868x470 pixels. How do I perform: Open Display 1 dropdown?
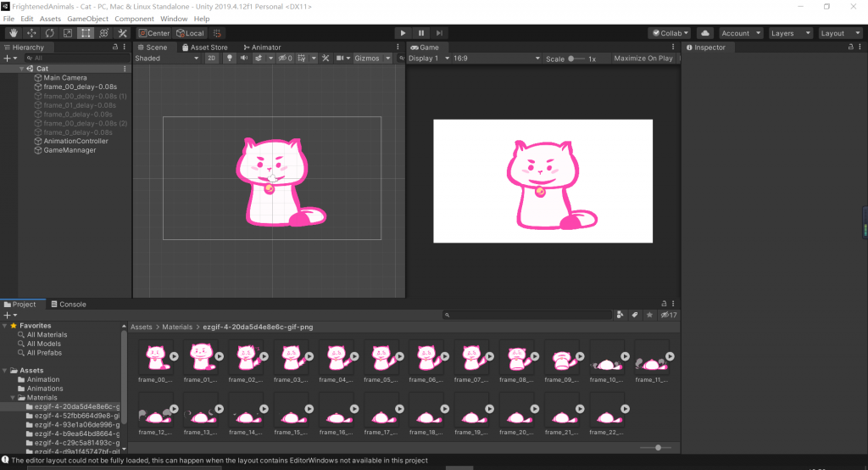tap(429, 59)
